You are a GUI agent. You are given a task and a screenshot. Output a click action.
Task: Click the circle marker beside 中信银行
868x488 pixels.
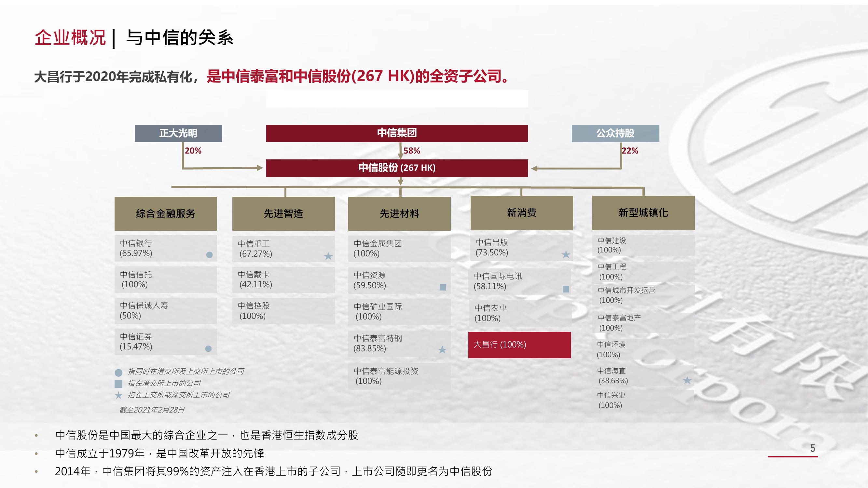click(x=209, y=255)
